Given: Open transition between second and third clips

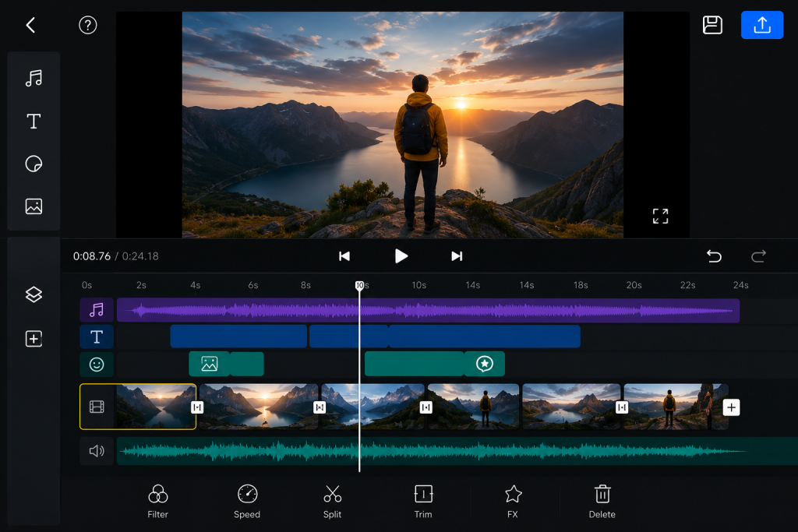Looking at the screenshot, I should coord(320,407).
